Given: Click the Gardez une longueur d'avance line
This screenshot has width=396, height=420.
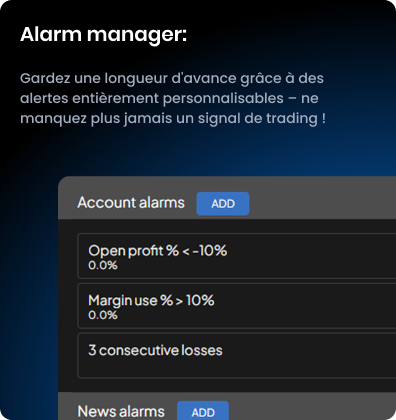Looking at the screenshot, I should (x=172, y=79).
